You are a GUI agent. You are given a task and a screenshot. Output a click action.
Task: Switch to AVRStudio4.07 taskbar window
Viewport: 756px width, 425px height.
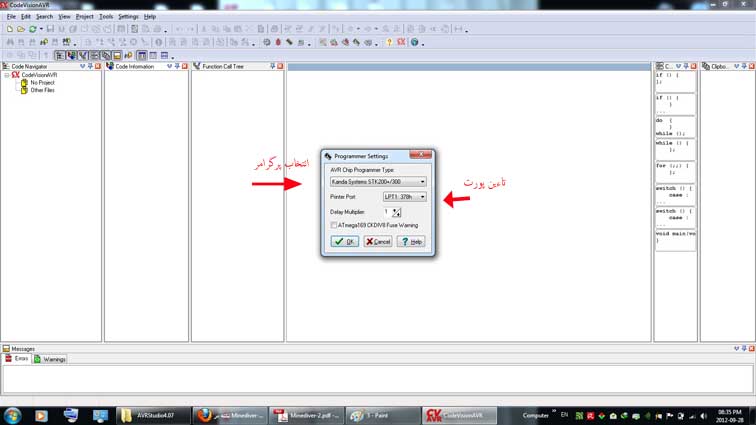153,415
